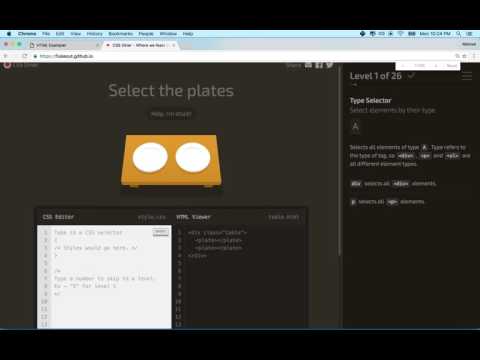Screen dimensions: 480x360
Task: Share on Facebook icon
Action: click(319, 65)
